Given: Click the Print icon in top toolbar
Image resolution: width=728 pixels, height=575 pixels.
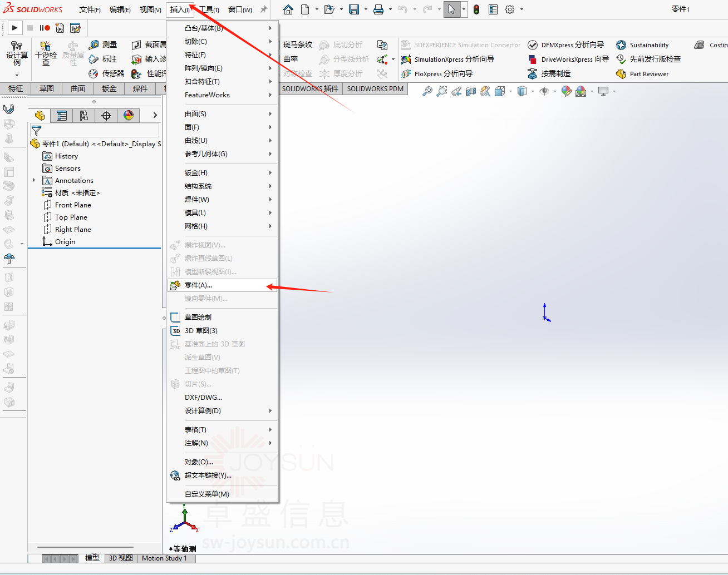Looking at the screenshot, I should point(378,9).
